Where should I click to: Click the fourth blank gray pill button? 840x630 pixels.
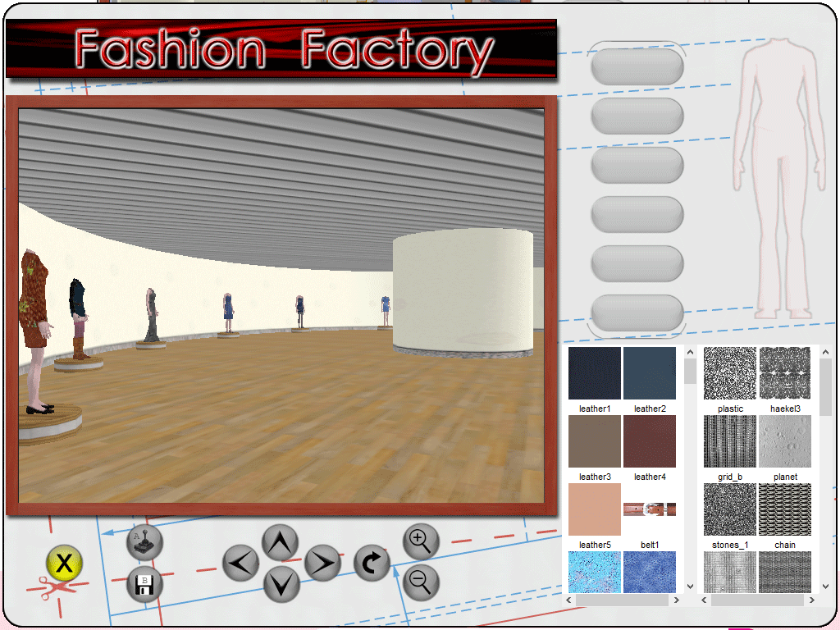click(x=637, y=214)
